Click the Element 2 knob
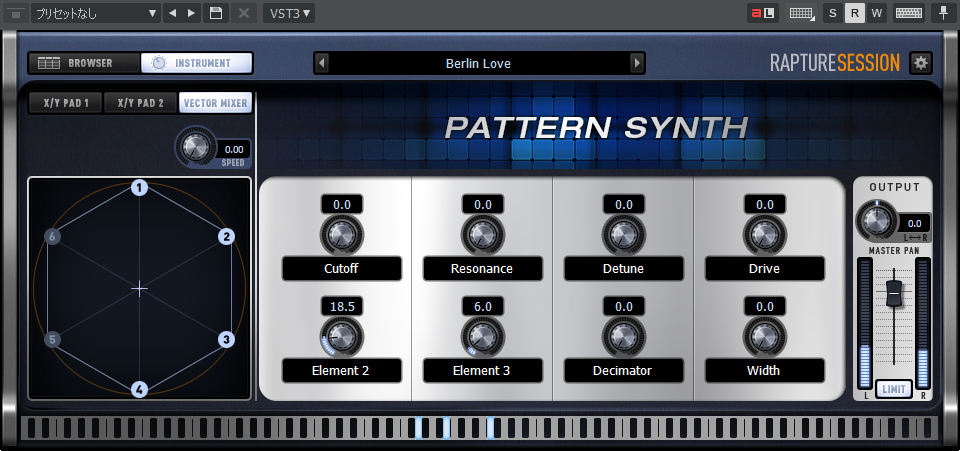The image size is (960, 451). tap(342, 337)
